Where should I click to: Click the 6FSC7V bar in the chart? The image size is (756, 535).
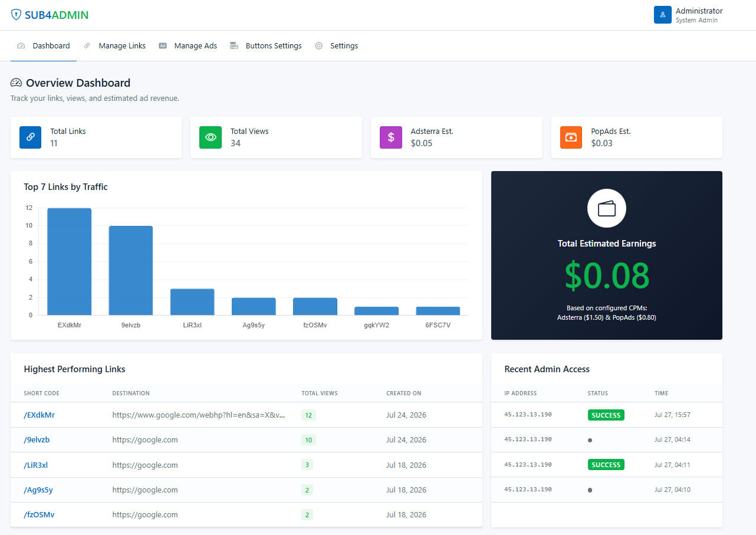coord(438,311)
